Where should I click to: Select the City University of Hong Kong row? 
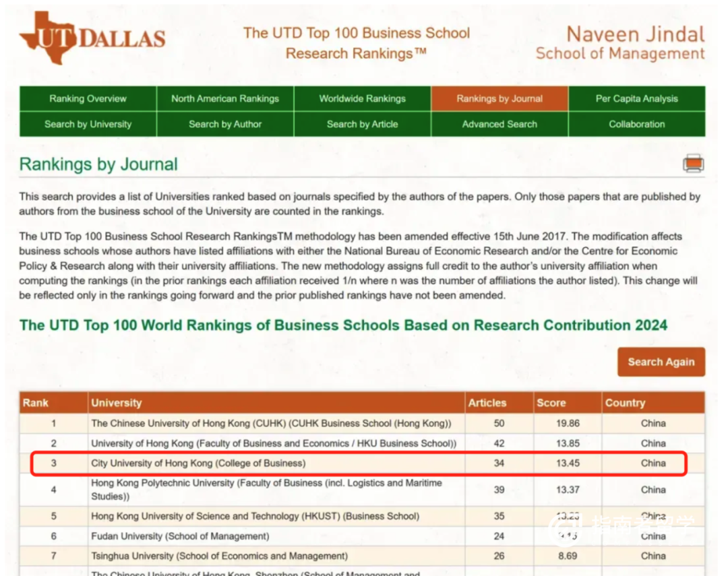[x=198, y=463]
